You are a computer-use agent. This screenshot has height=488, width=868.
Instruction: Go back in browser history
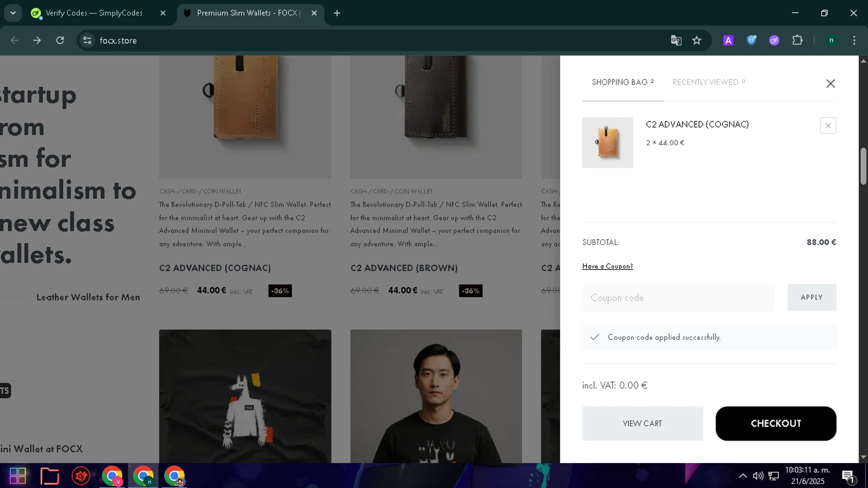[x=14, y=41]
